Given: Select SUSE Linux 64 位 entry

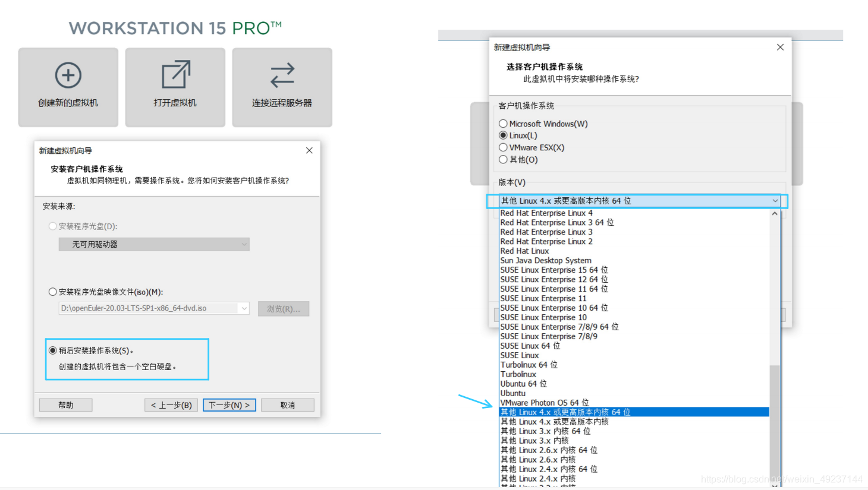Looking at the screenshot, I should coord(634,346).
